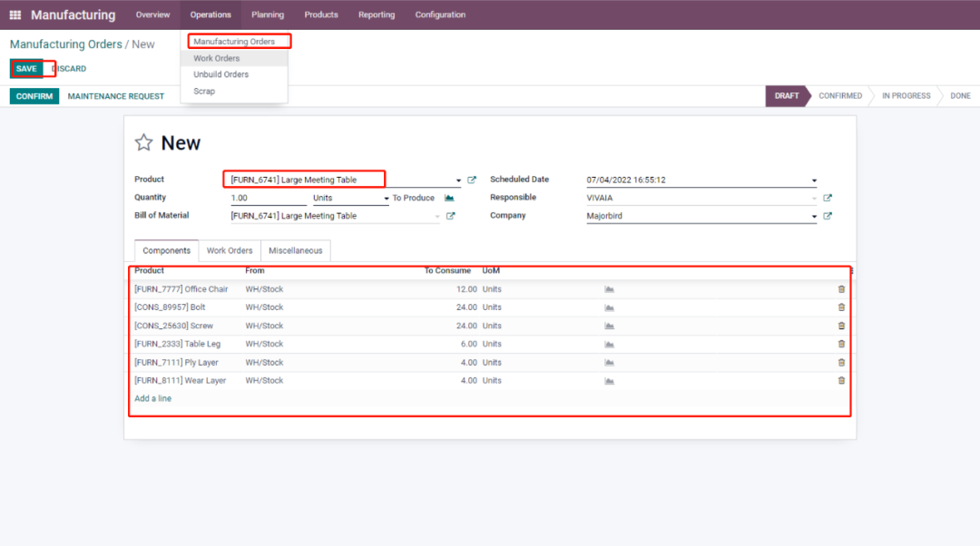Click forecast chart icon beside To Produce
Image resolution: width=980 pixels, height=546 pixels.
click(x=448, y=198)
